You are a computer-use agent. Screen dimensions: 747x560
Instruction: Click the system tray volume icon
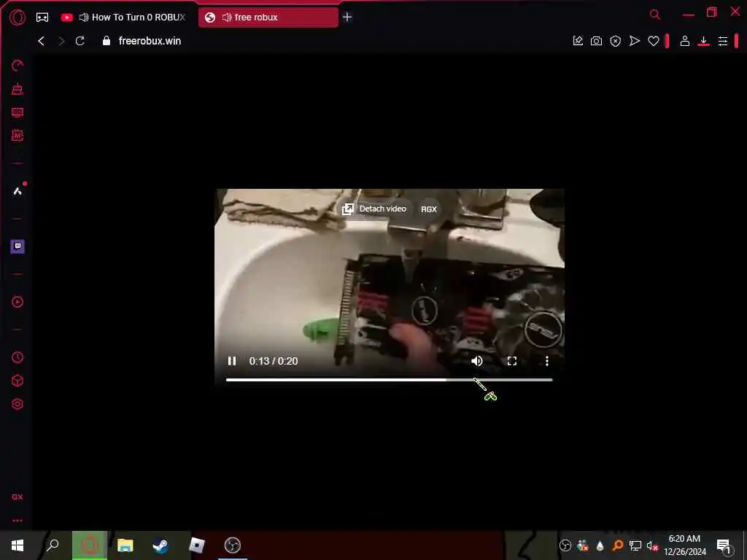click(x=651, y=545)
